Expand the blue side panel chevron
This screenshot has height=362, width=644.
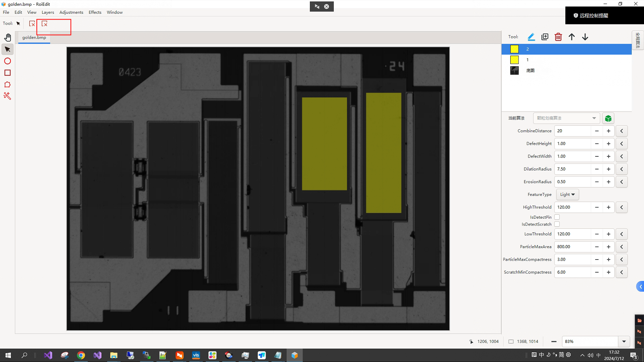click(x=640, y=287)
